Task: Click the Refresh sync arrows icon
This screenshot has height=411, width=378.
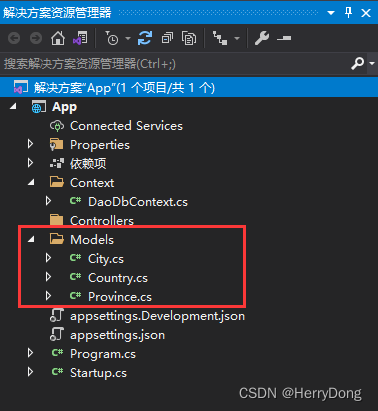Action: [x=145, y=38]
